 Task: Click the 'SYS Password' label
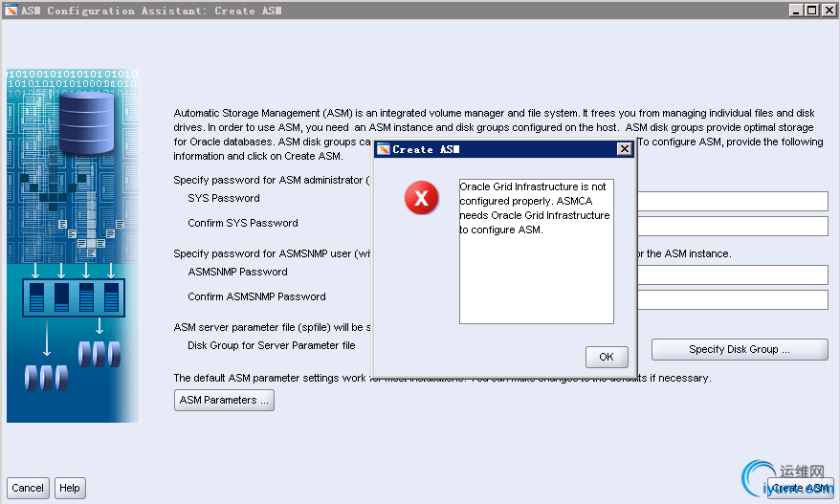click(223, 198)
